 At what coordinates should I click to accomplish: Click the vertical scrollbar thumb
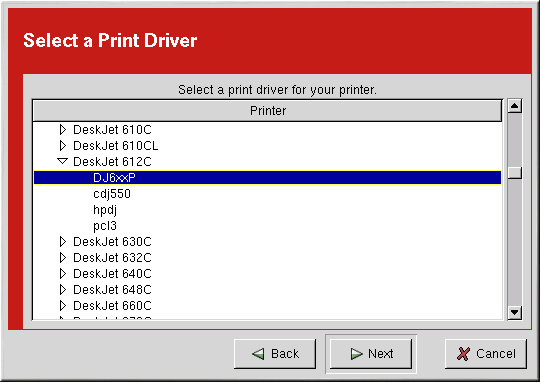click(515, 173)
